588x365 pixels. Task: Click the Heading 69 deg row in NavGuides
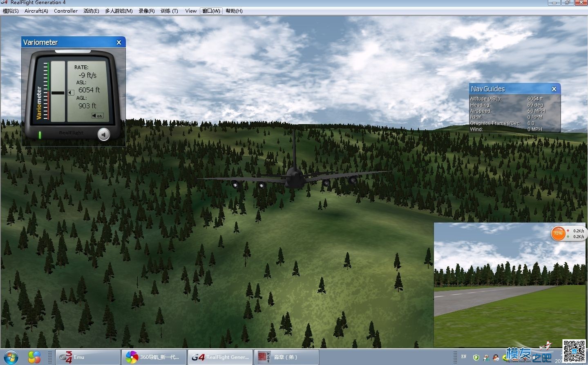point(514,105)
